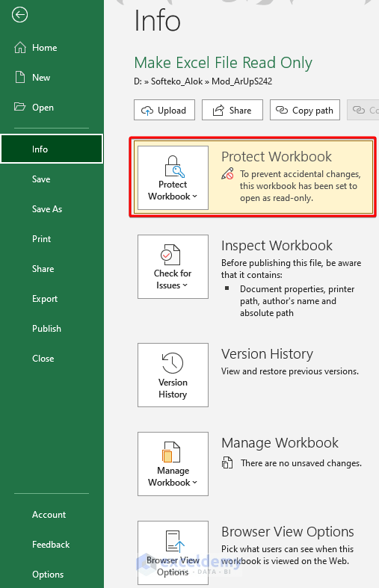This screenshot has height=588, width=379.
Task: Click the Copy path link icon
Action: [281, 110]
